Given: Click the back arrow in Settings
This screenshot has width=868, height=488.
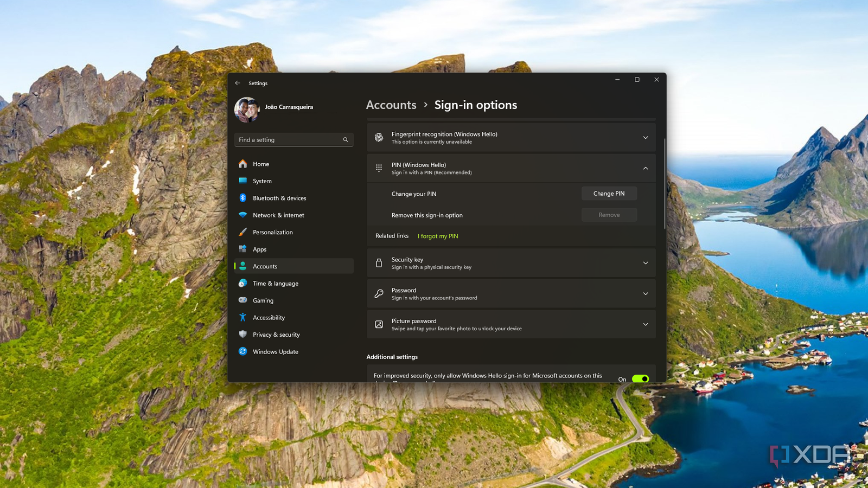Looking at the screenshot, I should [x=238, y=83].
